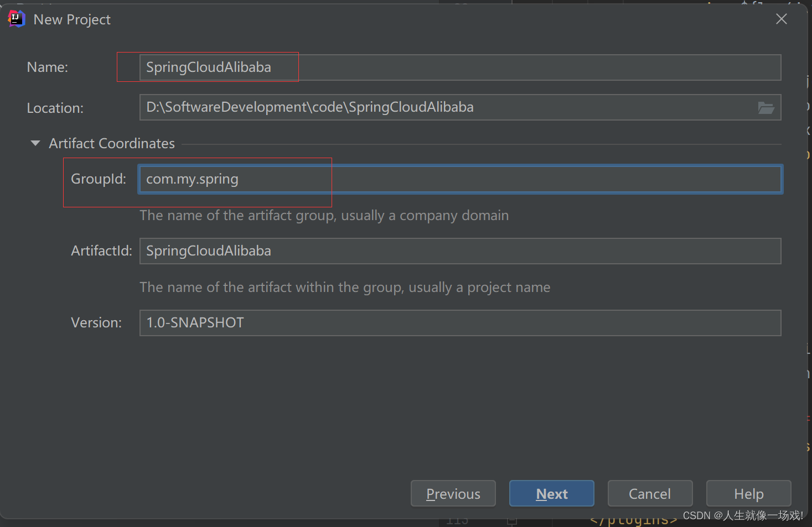This screenshot has width=812, height=527.
Task: Go back with the Previous button
Action: point(453,493)
